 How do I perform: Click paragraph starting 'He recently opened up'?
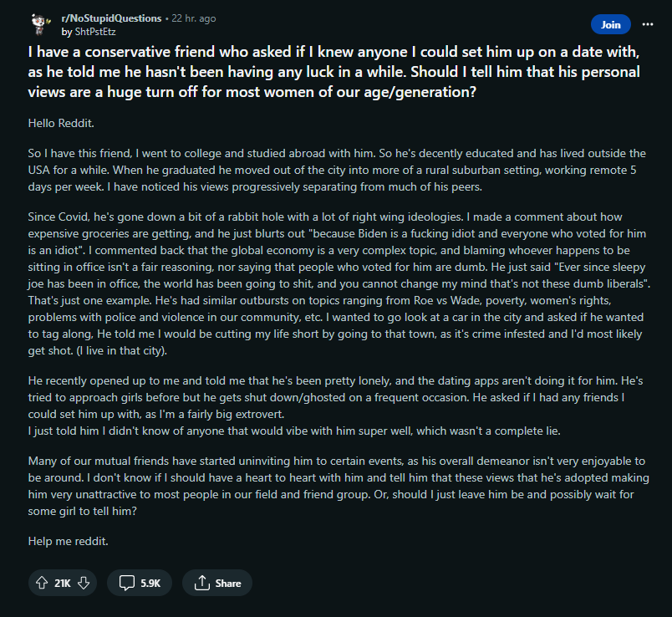(x=335, y=397)
